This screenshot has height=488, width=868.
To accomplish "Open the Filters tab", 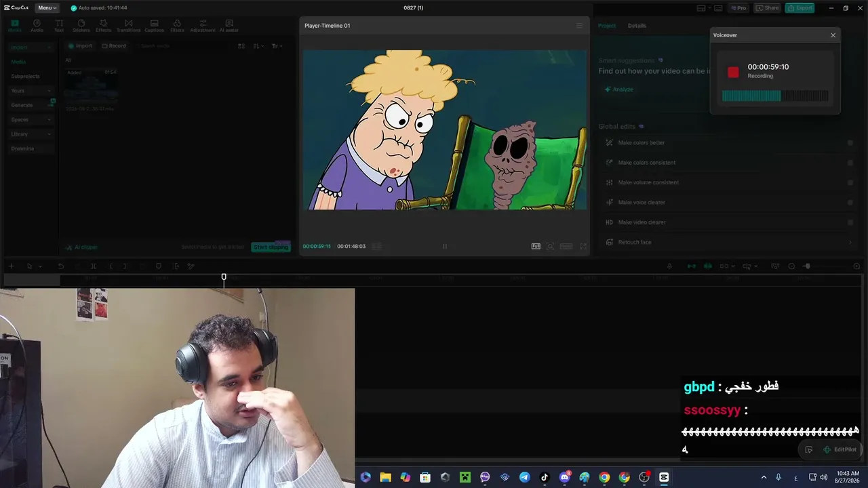I will pyautogui.click(x=177, y=26).
